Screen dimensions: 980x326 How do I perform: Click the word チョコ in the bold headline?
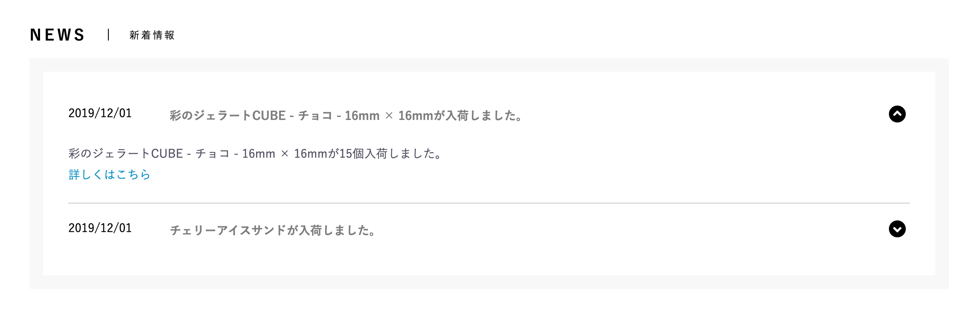point(315,115)
